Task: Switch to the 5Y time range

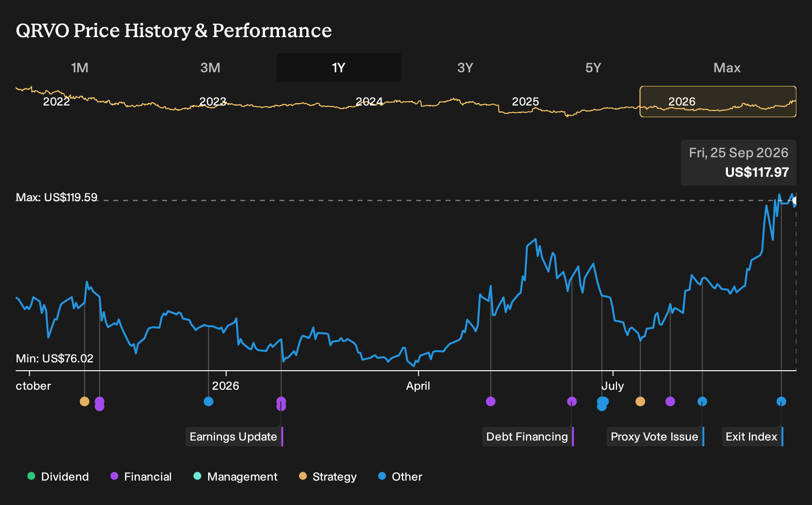Action: [x=593, y=67]
